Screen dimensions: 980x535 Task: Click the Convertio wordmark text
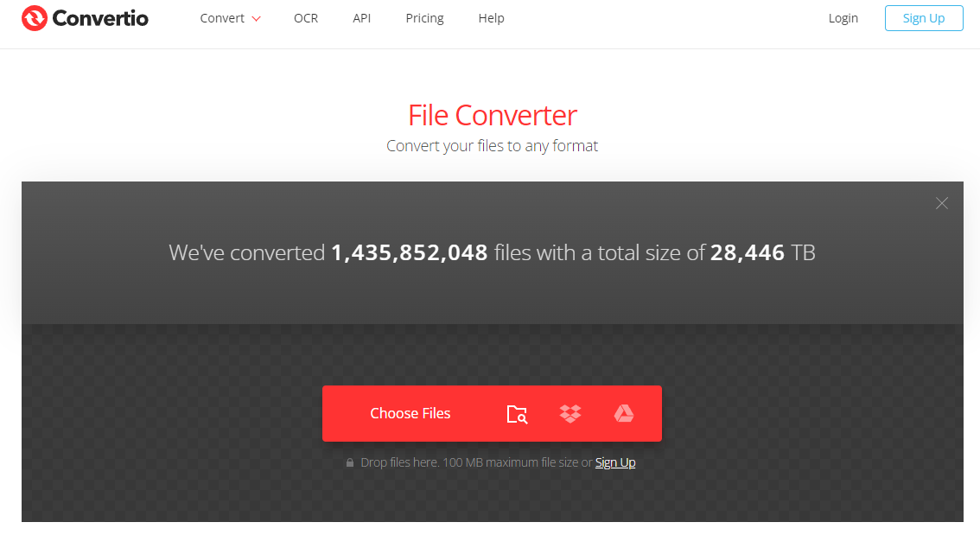[100, 18]
